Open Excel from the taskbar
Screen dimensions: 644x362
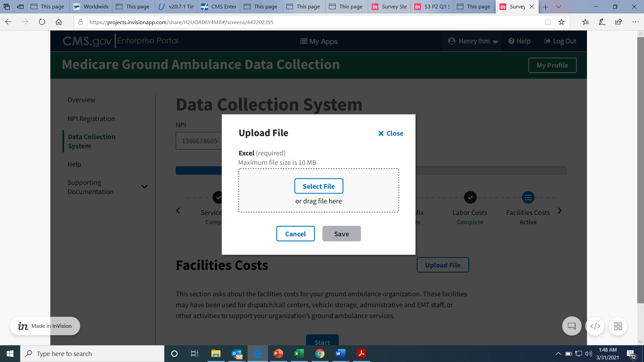[x=299, y=354]
